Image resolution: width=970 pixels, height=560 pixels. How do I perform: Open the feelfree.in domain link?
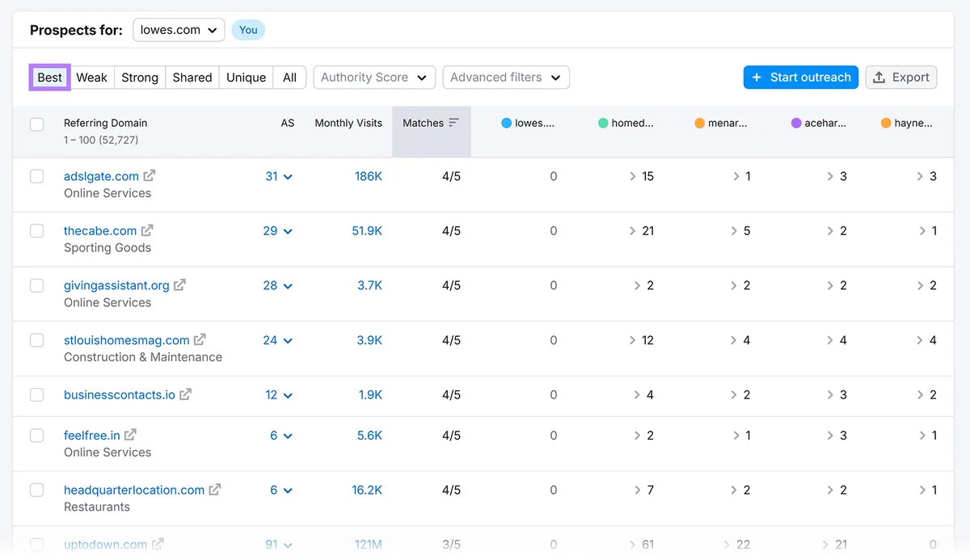coord(92,436)
